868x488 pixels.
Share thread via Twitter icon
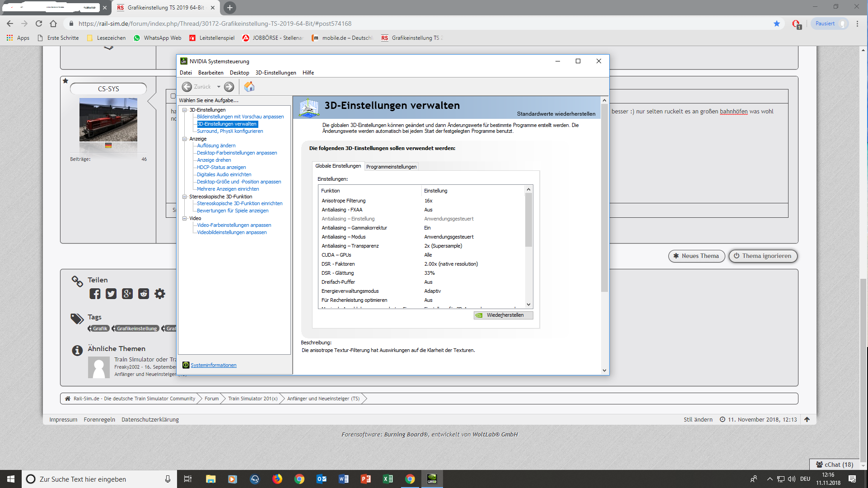point(111,294)
